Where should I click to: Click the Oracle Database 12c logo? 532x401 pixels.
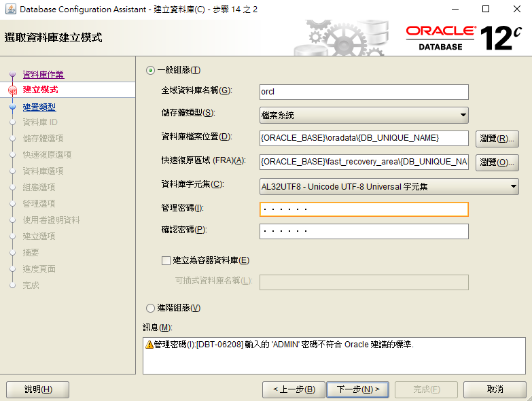tap(463, 38)
